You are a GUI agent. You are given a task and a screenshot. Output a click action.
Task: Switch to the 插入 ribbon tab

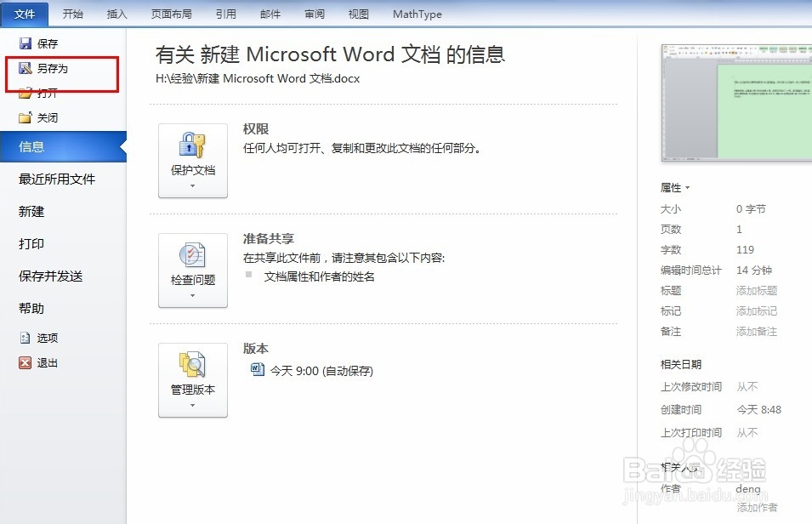(117, 14)
